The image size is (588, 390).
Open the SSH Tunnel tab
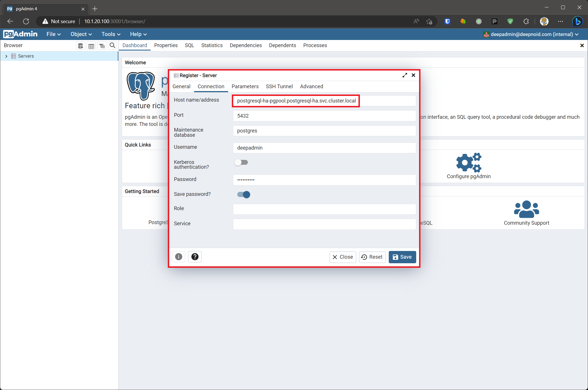pos(279,87)
